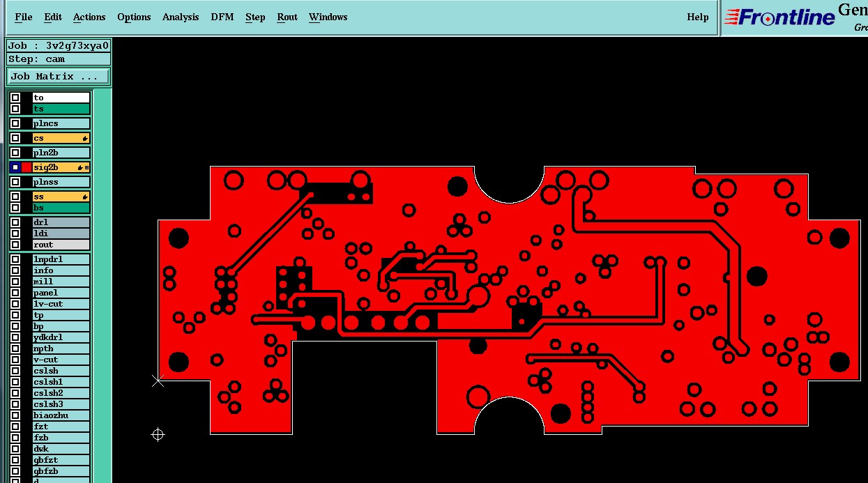Select the v-cut layer in list
Image resolution: width=868 pixels, height=483 pixels.
(x=61, y=360)
